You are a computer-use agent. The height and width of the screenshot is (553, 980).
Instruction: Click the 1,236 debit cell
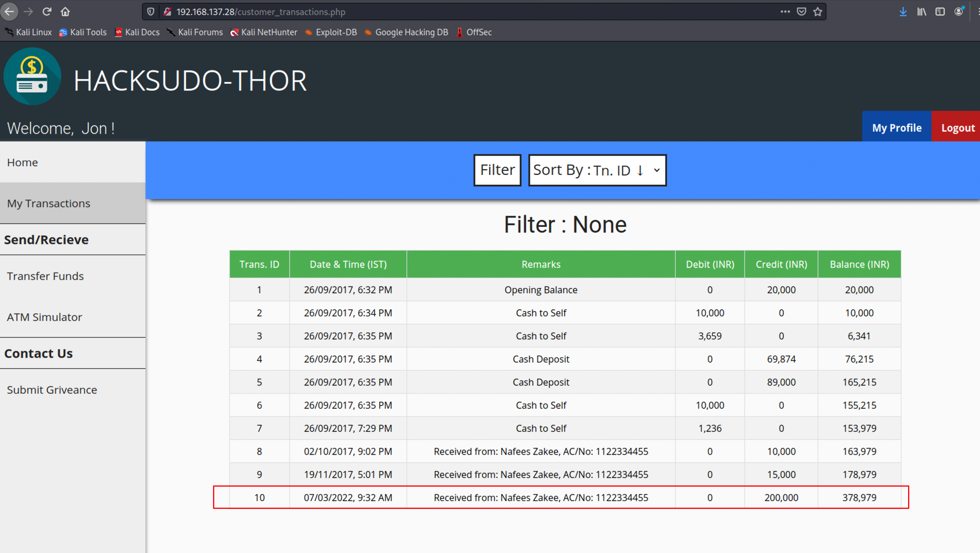(710, 428)
